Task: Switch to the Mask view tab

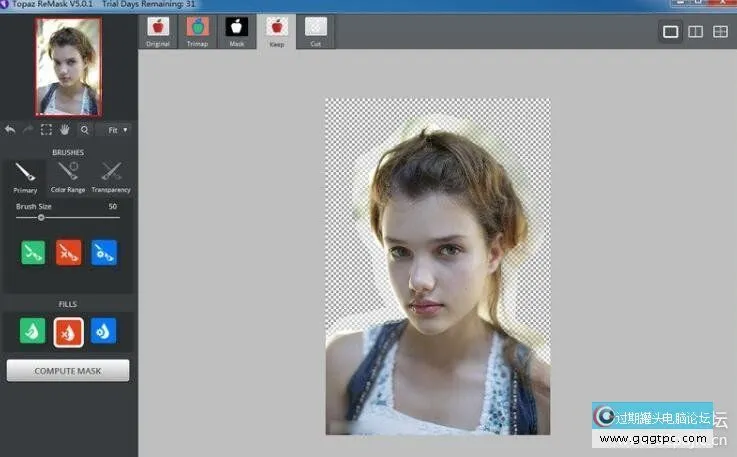Action: pos(236,31)
